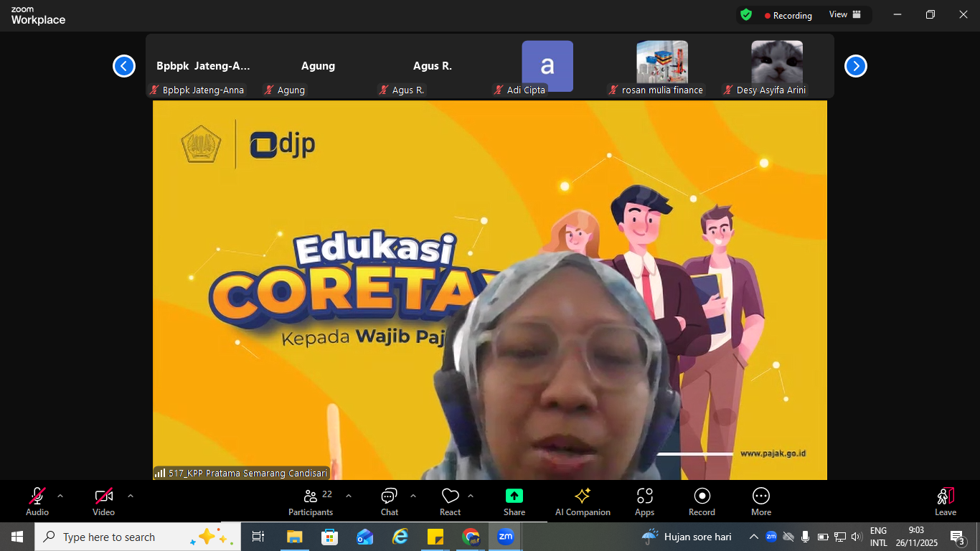
Task: Expand the Video settings arrow
Action: pos(131,496)
